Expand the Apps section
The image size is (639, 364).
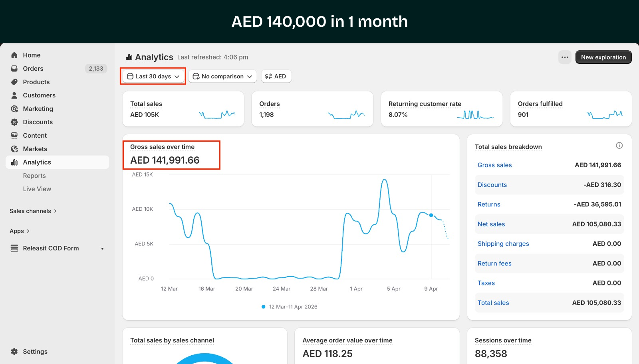(x=20, y=231)
